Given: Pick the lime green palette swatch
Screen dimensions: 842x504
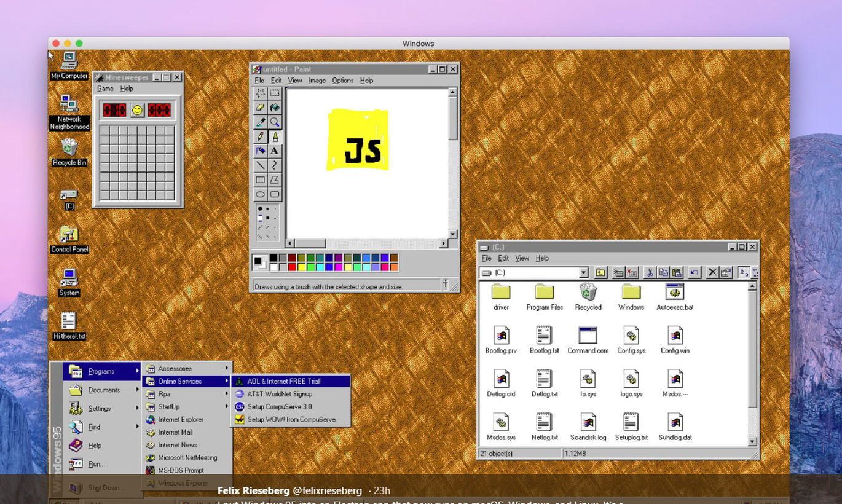Looking at the screenshot, I should 311,267.
